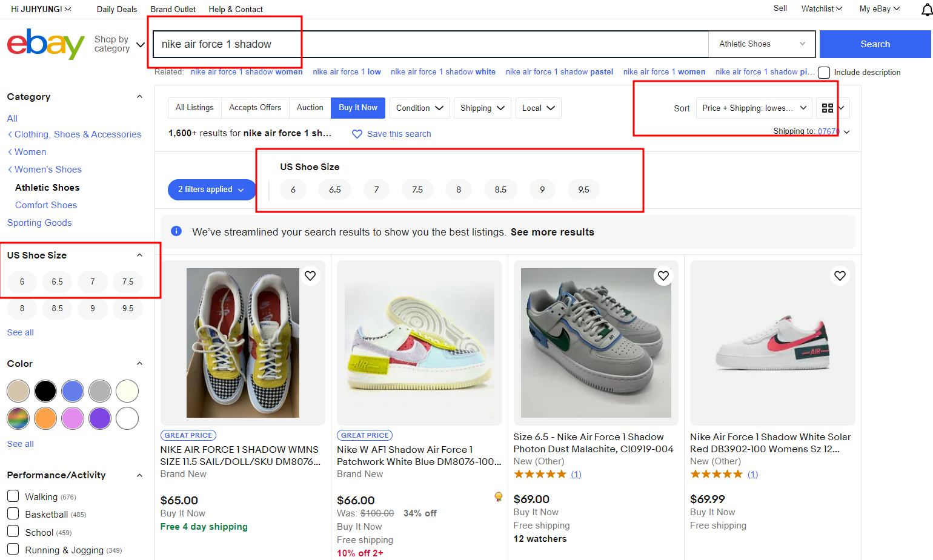Select Running & Jogging checkbox

tap(13, 549)
